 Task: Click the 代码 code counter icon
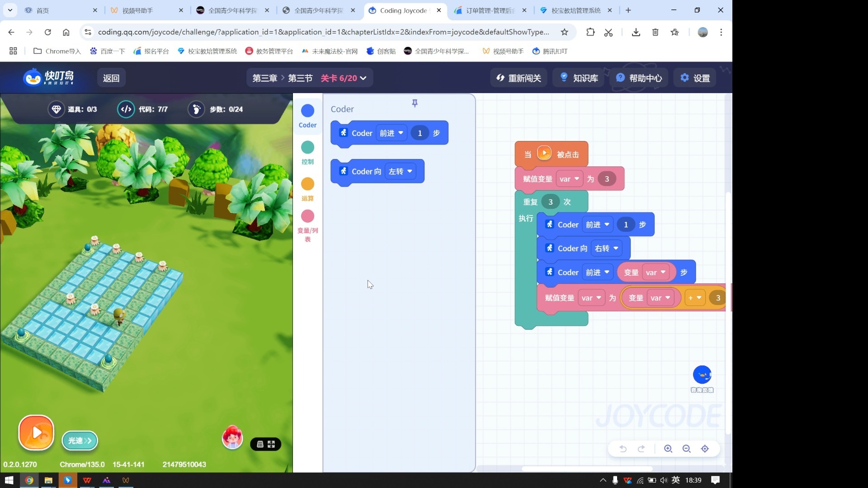coord(126,109)
